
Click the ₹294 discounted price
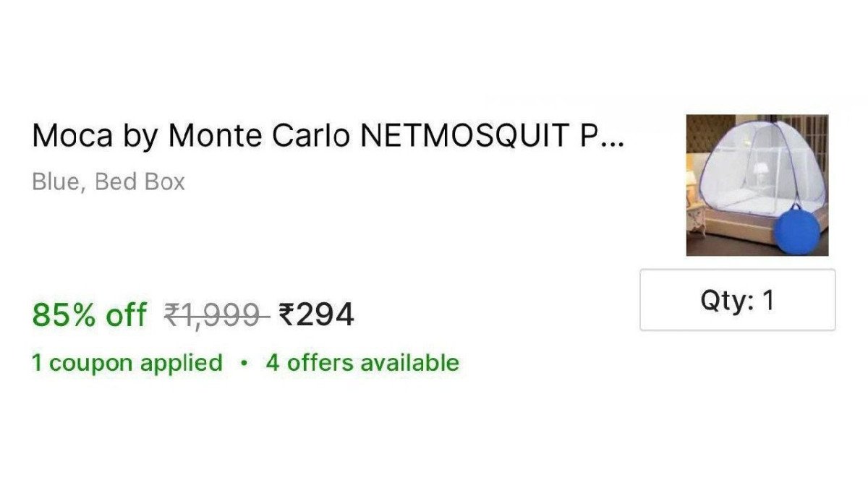317,315
